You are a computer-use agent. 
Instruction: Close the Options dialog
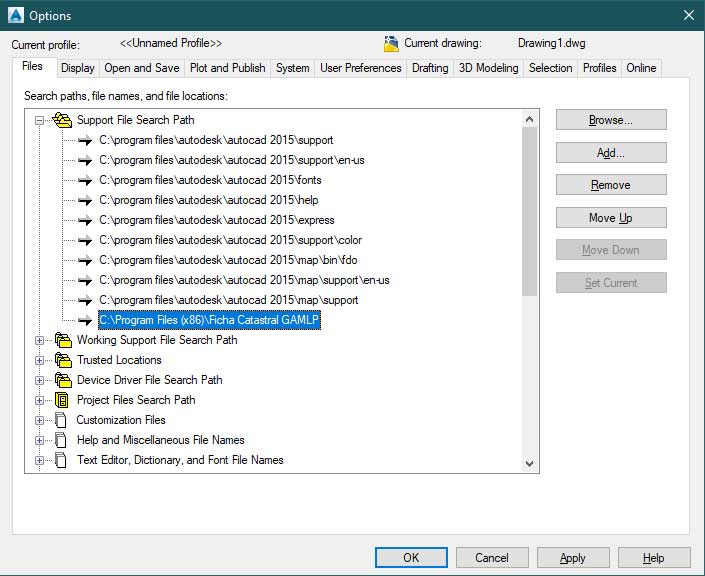688,15
